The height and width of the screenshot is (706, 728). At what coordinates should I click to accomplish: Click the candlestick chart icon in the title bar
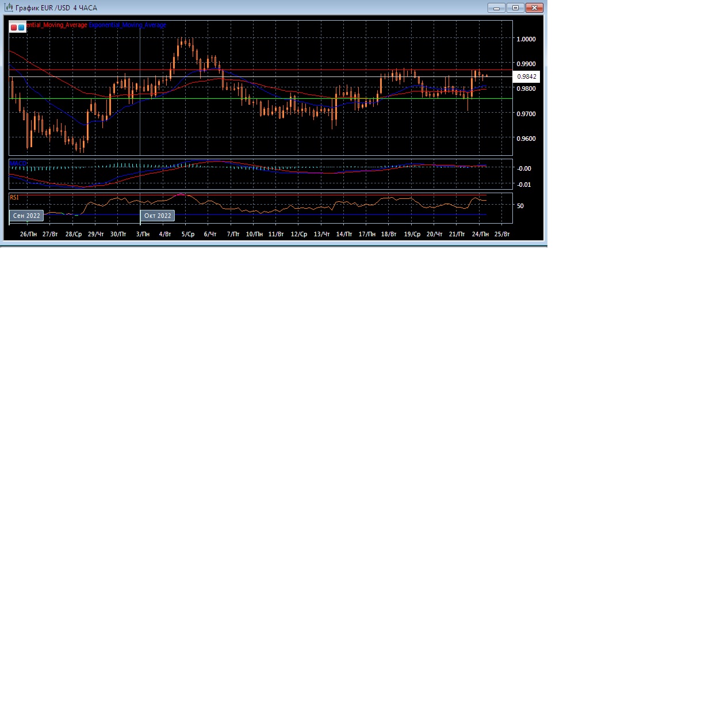[x=9, y=7]
